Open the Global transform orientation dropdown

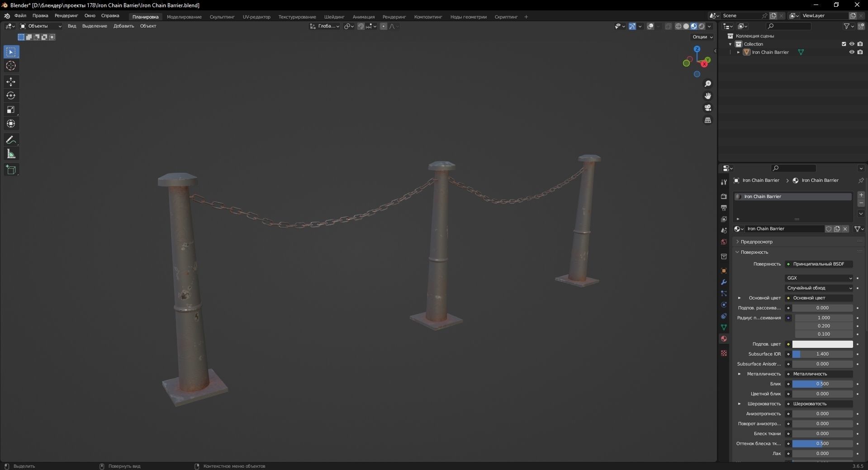325,26
